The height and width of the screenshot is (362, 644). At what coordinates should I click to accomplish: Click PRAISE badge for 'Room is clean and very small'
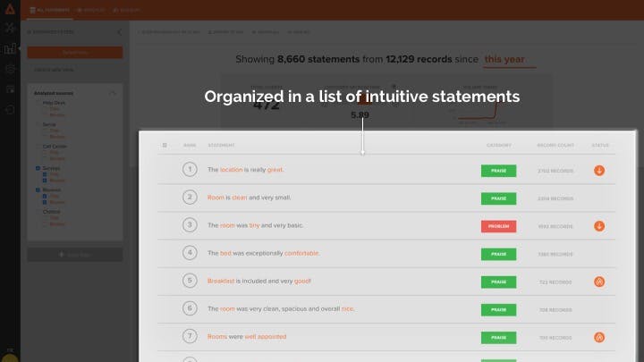498,198
